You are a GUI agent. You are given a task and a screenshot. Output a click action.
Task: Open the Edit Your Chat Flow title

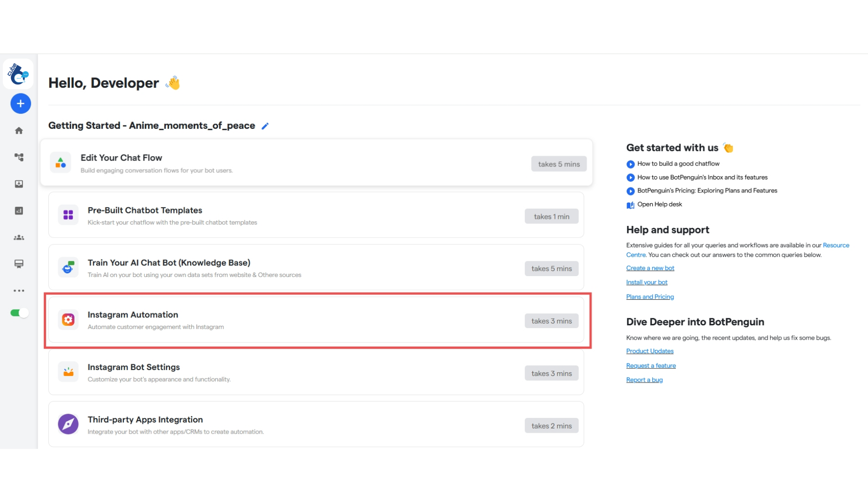tap(121, 158)
